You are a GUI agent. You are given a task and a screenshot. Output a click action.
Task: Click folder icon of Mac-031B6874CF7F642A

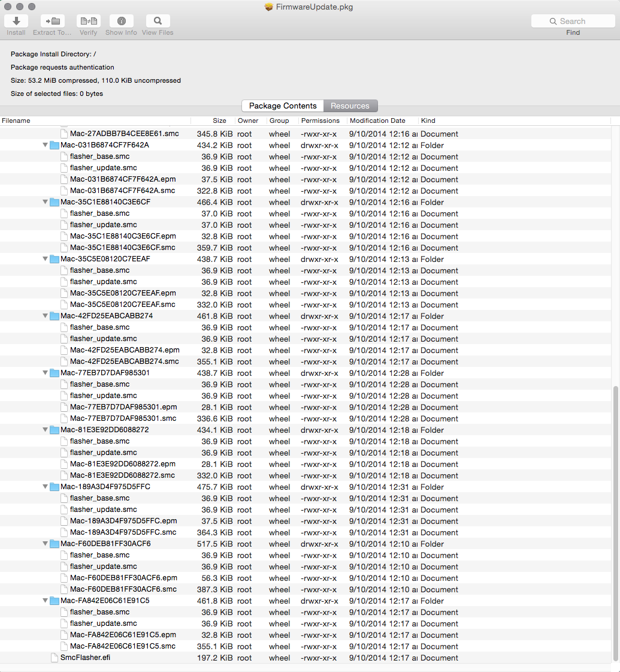click(x=55, y=145)
